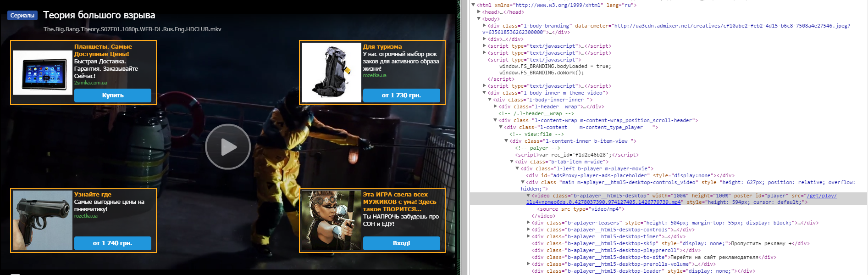Open the 'Узнайте где' ad headline
The image size is (868, 275).
pyautogui.click(x=93, y=195)
